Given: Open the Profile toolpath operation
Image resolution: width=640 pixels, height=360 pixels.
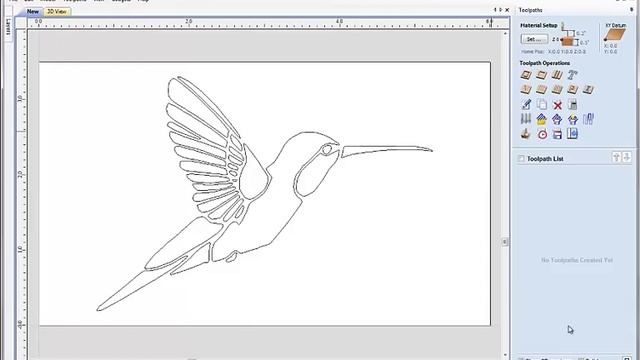Looking at the screenshot, I should coord(526,75).
